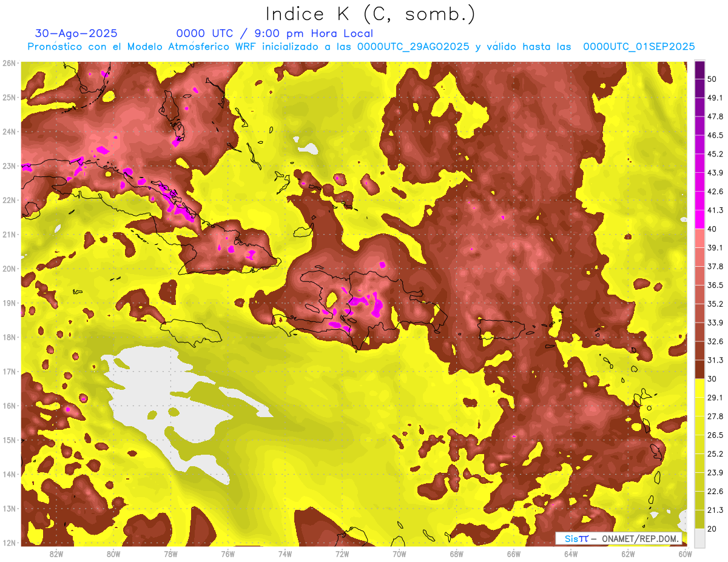Click the map title 'Indice K (C, somb.)'

[x=371, y=14]
